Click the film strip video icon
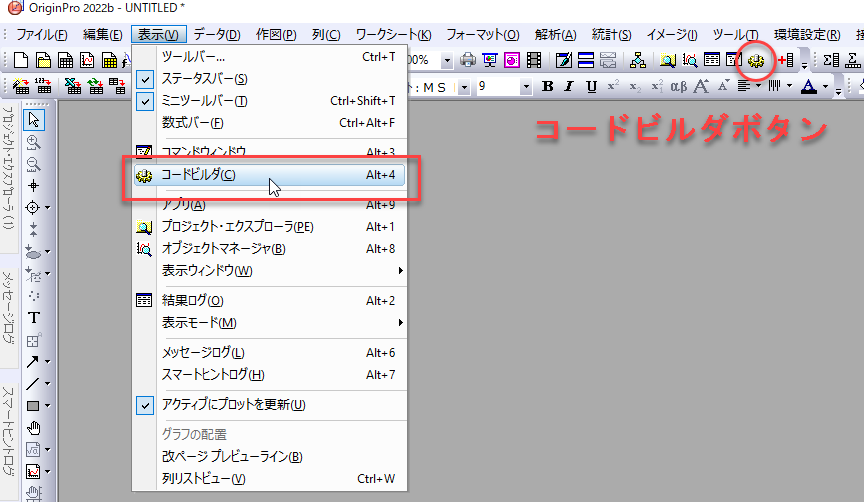864x502 pixels. pyautogui.click(x=534, y=60)
